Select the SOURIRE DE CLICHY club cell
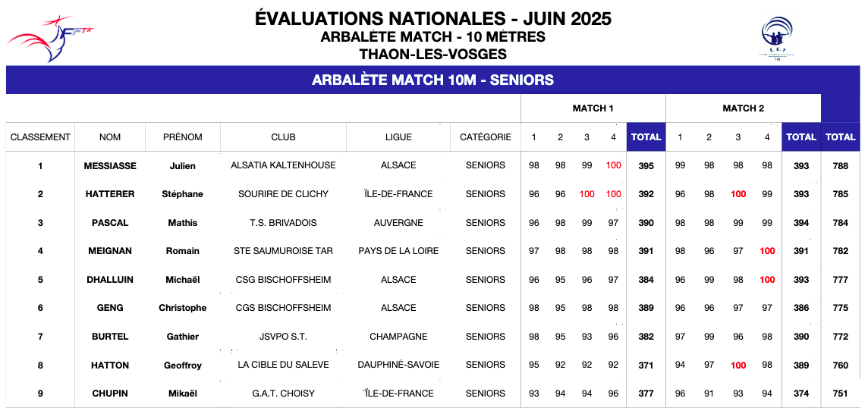The height and width of the screenshot is (414, 868). [283, 193]
